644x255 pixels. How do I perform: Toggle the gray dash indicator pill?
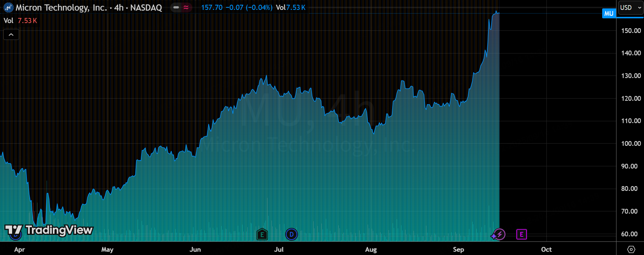click(x=177, y=7)
